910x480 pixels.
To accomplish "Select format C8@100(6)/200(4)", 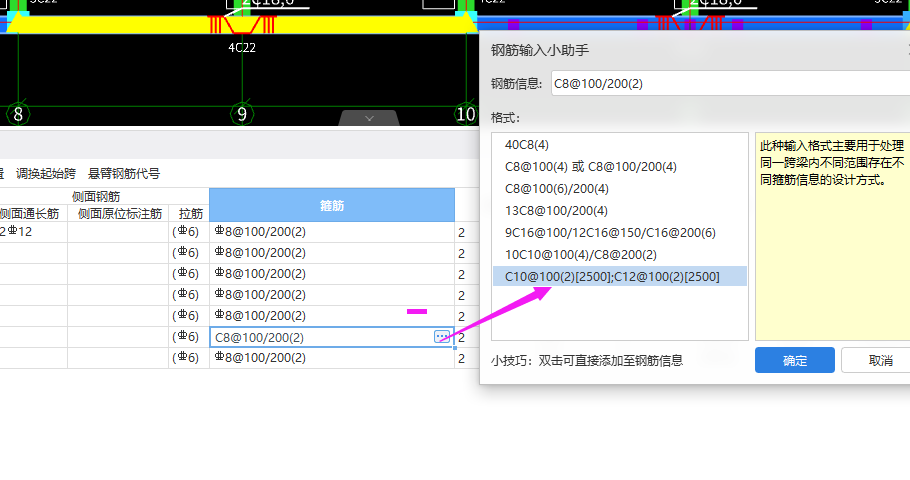I will (x=620, y=189).
